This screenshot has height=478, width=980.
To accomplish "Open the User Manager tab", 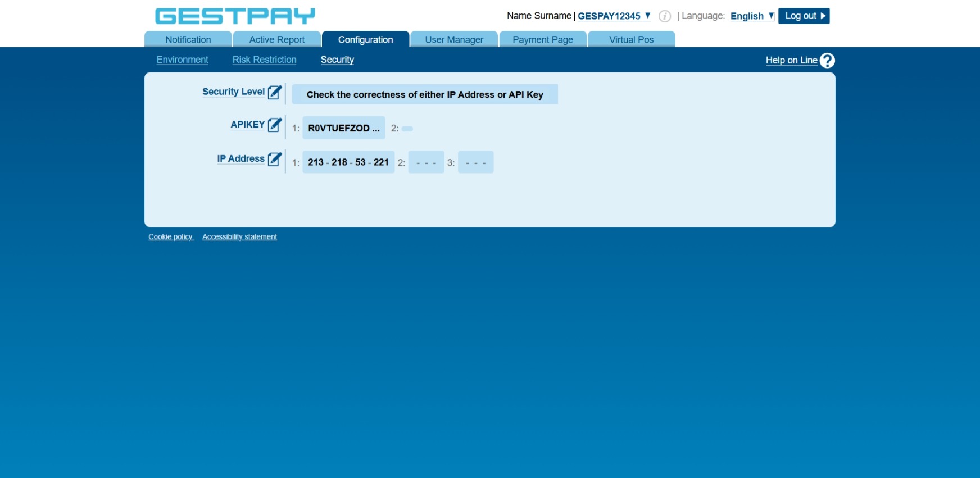I will click(x=454, y=39).
